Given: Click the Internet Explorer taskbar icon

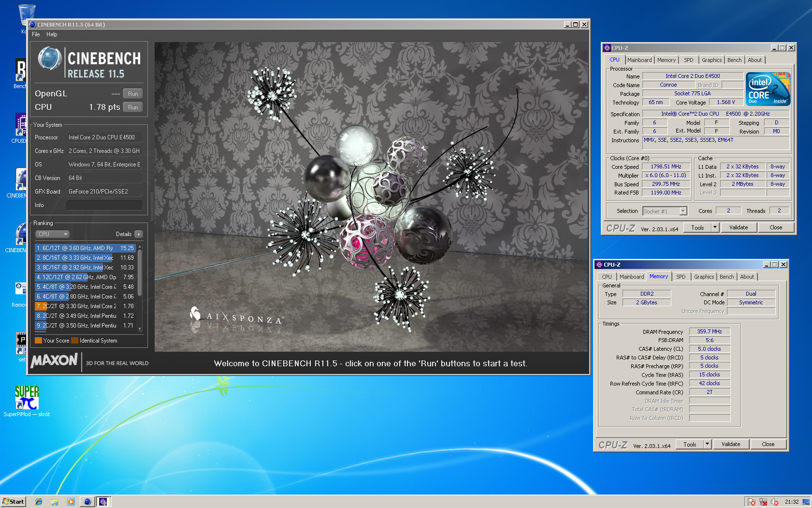Looking at the screenshot, I should 39,502.
